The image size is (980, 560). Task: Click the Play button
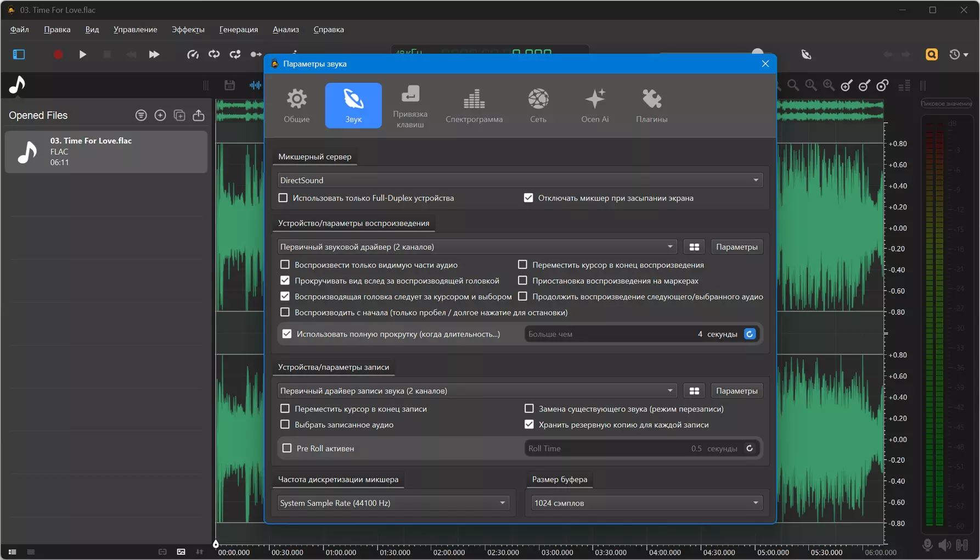point(82,54)
